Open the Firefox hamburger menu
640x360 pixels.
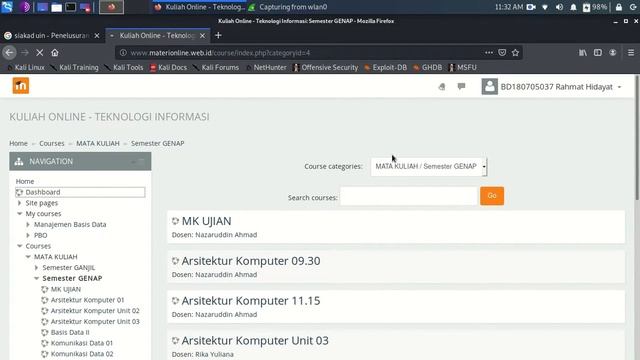pos(631,53)
